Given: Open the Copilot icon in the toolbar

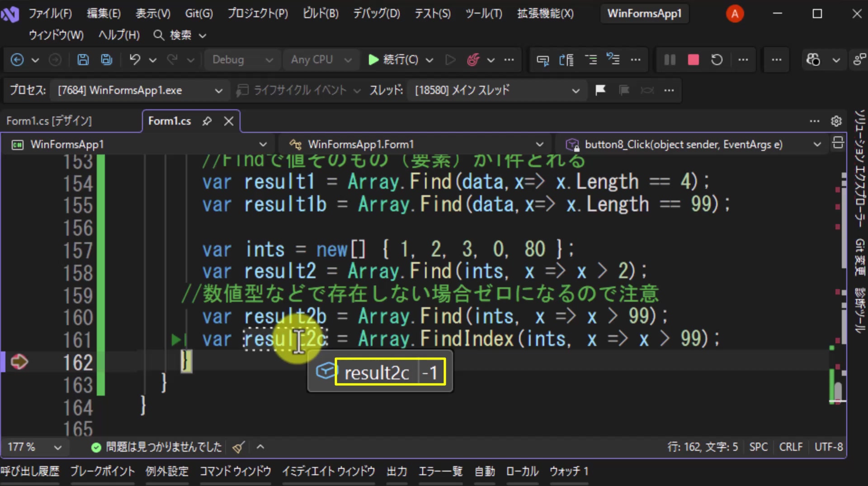Looking at the screenshot, I should point(813,60).
